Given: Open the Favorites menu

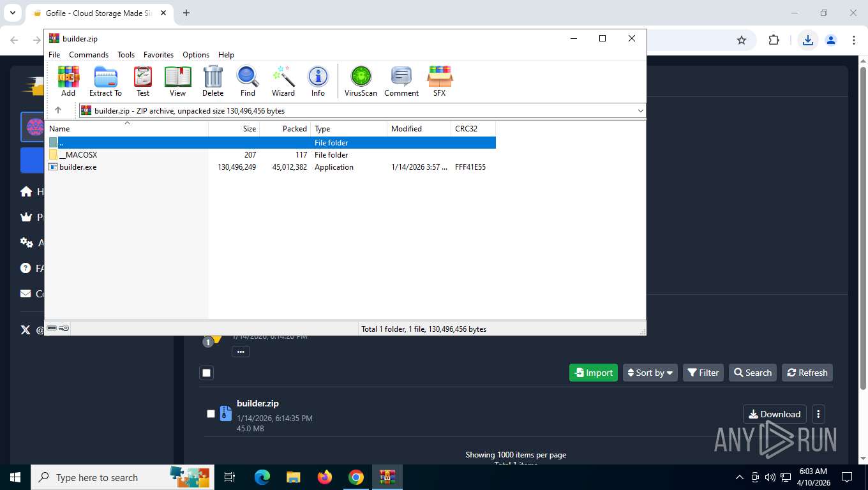Looking at the screenshot, I should click(158, 55).
